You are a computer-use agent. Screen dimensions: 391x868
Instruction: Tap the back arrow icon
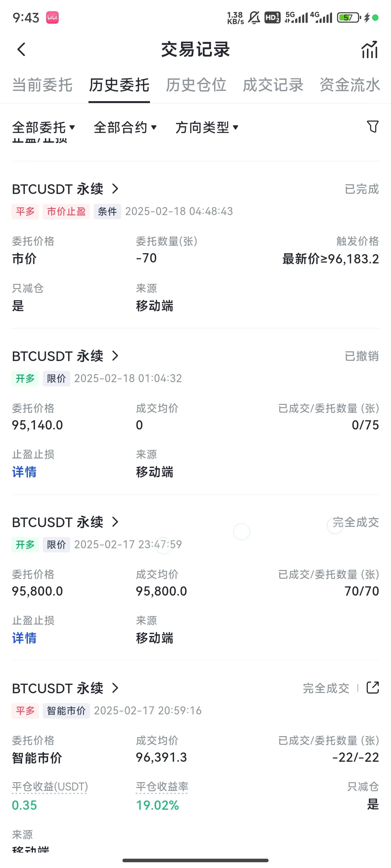(21, 50)
